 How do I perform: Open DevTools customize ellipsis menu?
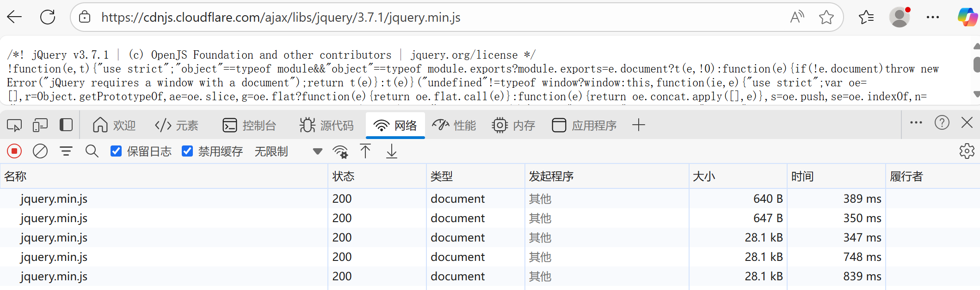tap(916, 123)
